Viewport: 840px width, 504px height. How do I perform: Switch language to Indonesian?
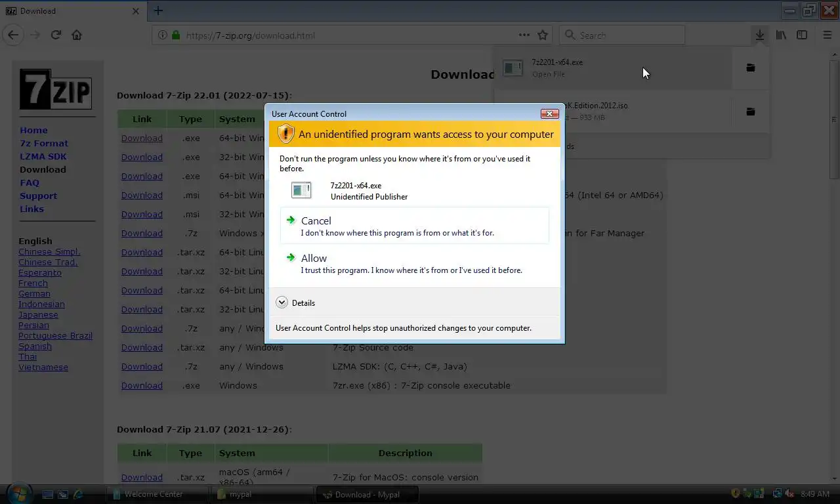tap(41, 304)
